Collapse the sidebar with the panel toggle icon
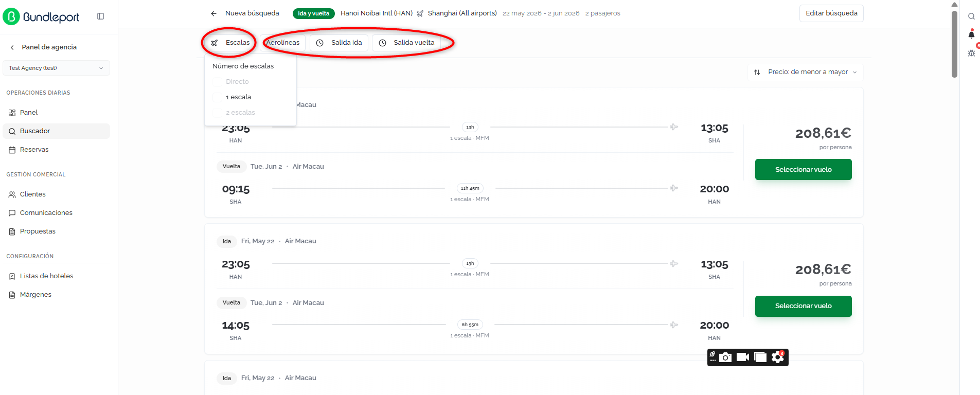980x395 pixels. click(101, 16)
